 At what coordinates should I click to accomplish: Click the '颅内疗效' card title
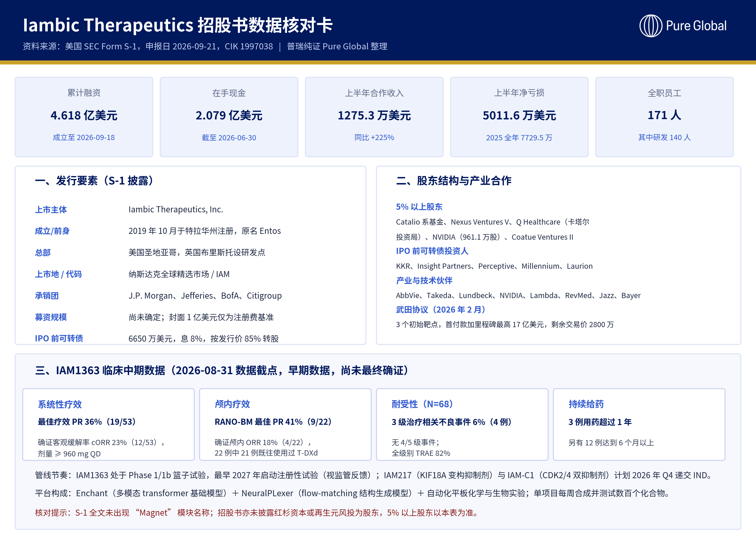(232, 404)
